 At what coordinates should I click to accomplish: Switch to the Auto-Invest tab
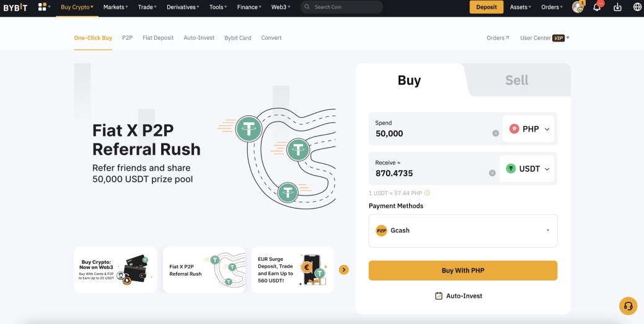199,38
